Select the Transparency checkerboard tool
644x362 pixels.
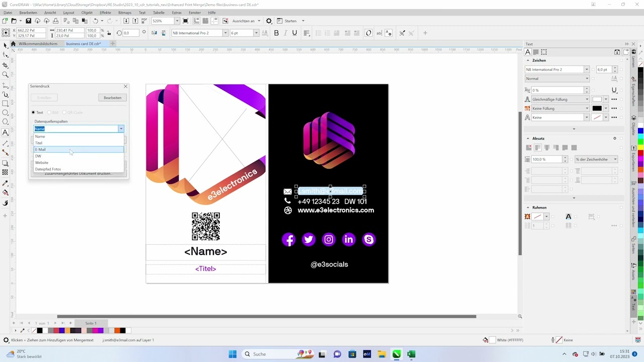(5, 172)
